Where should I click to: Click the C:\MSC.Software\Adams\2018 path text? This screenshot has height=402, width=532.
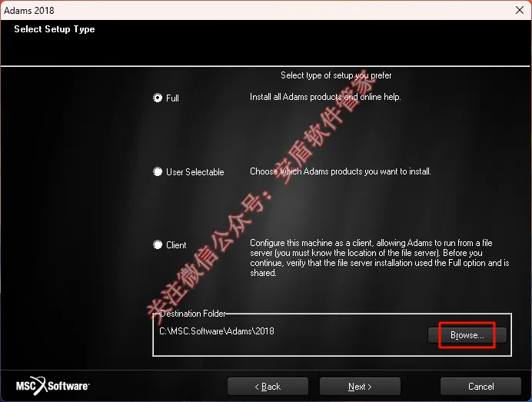[x=217, y=331]
